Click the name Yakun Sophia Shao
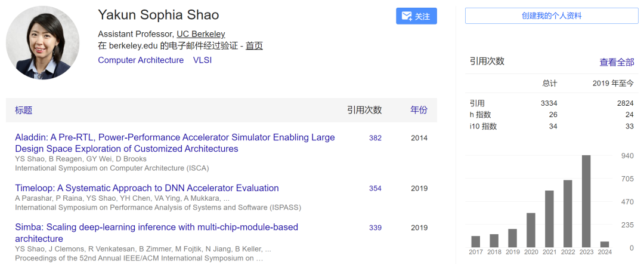The width and height of the screenshot is (644, 264). [159, 15]
